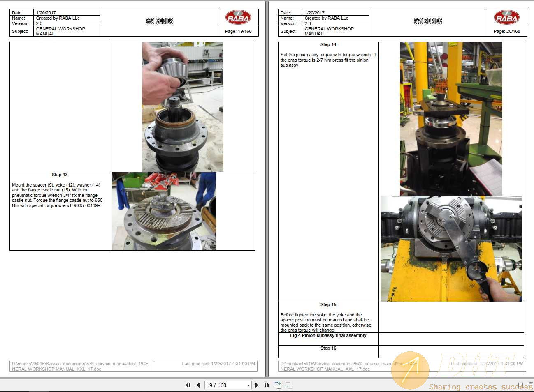Go to the next page arrow
Viewport: 534px width, 392px height.
257,385
